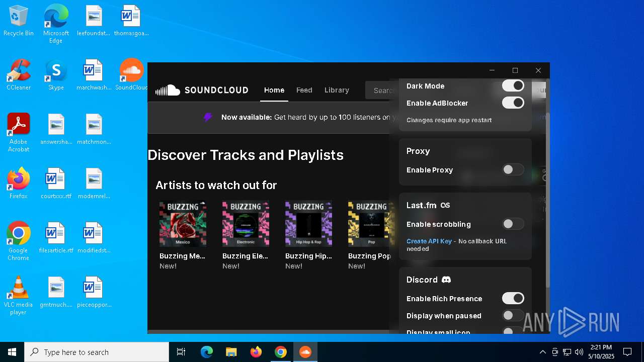Image resolution: width=644 pixels, height=362 pixels.
Task: Open Adobe Acrobat desktop shortcut
Action: [x=19, y=133]
